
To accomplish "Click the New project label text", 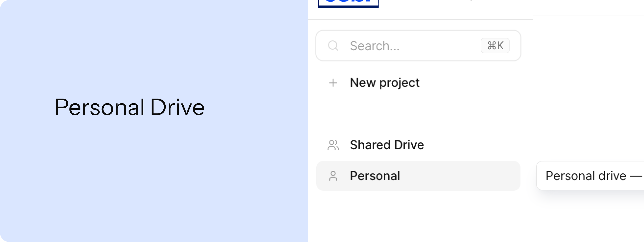I will pyautogui.click(x=384, y=83).
